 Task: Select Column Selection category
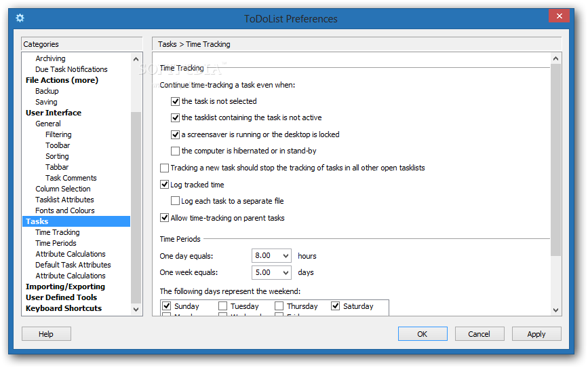click(63, 189)
